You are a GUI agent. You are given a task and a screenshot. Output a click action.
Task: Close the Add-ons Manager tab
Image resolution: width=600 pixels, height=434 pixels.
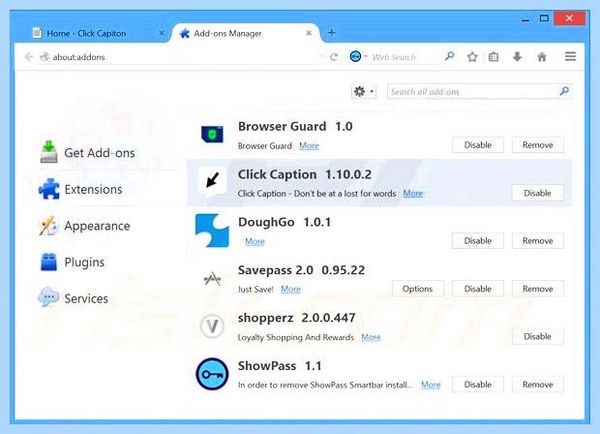(308, 33)
